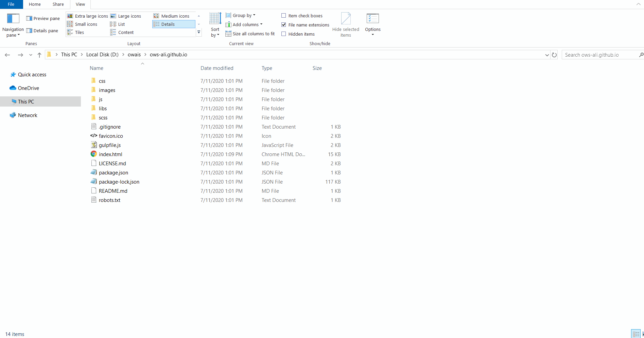Toggle the Preview pane
The image size is (644, 338).
43,18
